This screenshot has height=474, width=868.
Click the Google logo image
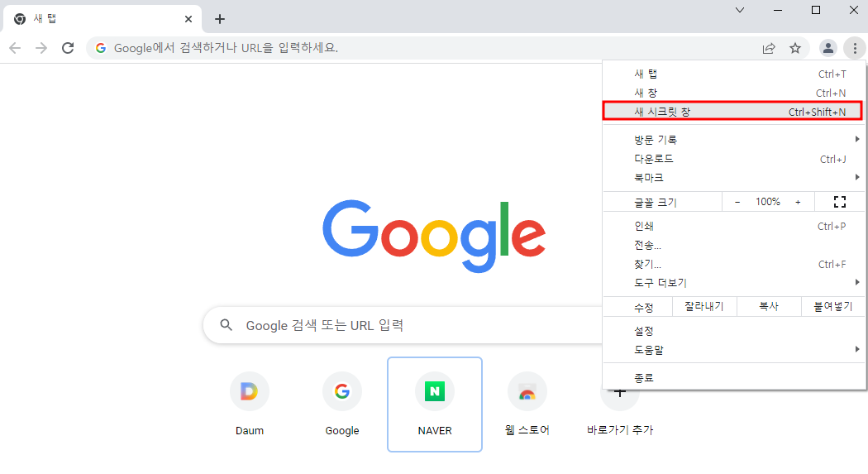pos(435,237)
